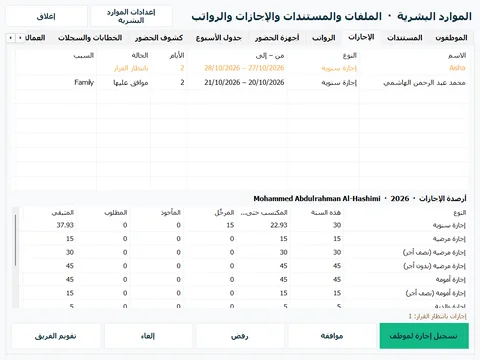The image size is (480, 360).
Task: Select the Aisha leave request row
Action: (241, 68)
